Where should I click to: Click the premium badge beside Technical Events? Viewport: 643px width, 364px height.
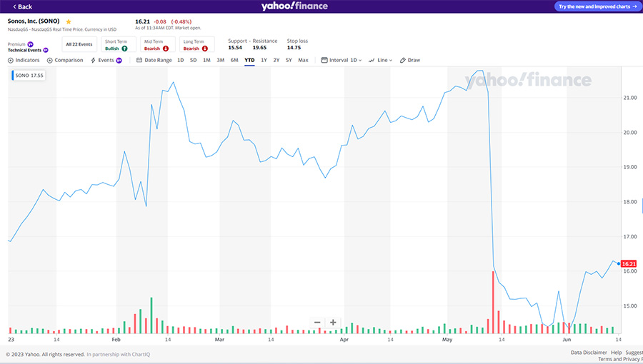(x=46, y=50)
